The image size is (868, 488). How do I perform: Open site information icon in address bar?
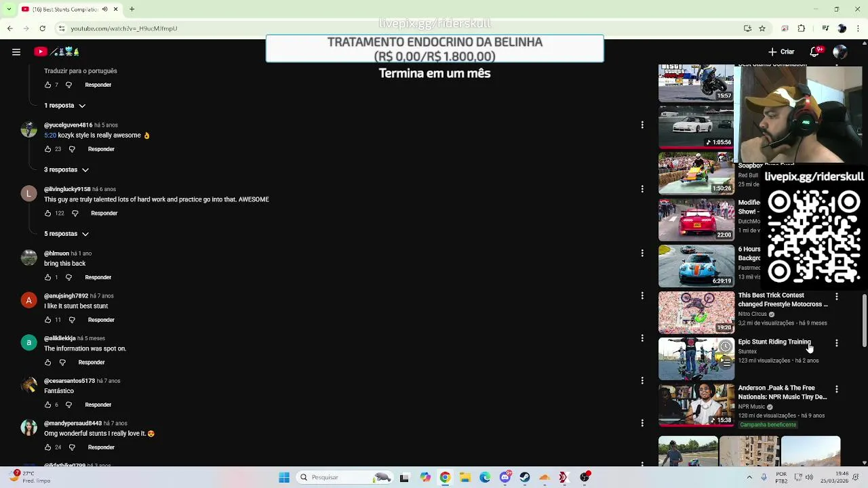coord(62,28)
